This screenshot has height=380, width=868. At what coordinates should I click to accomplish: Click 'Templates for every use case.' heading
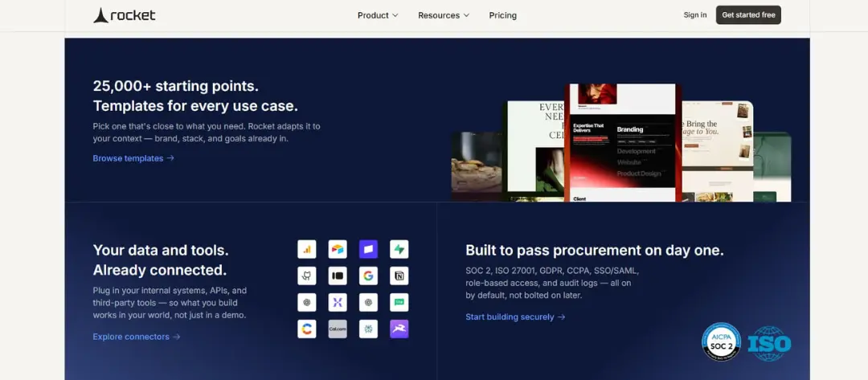click(x=195, y=106)
